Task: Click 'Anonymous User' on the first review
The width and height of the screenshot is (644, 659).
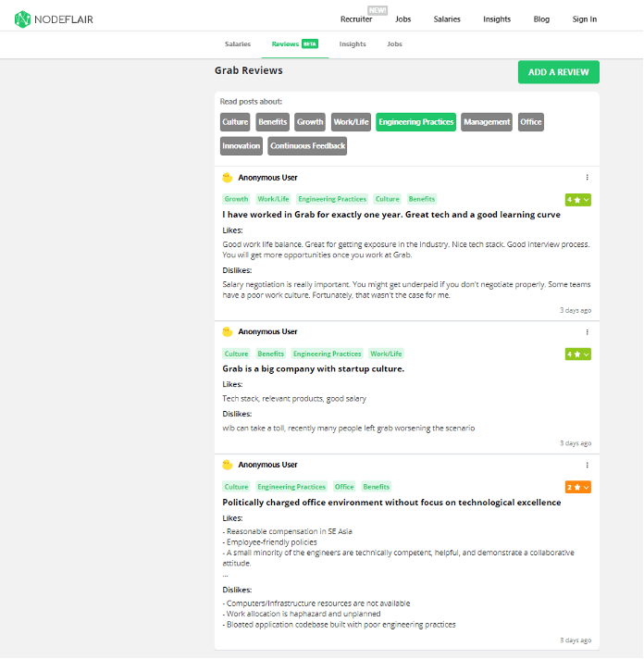Action: click(267, 178)
